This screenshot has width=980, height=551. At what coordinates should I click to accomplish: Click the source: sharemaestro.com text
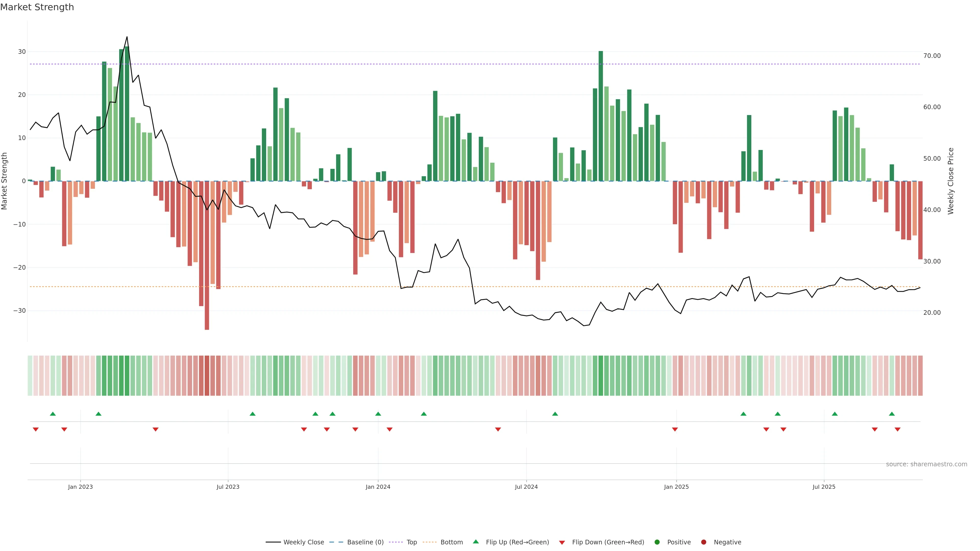(x=926, y=464)
